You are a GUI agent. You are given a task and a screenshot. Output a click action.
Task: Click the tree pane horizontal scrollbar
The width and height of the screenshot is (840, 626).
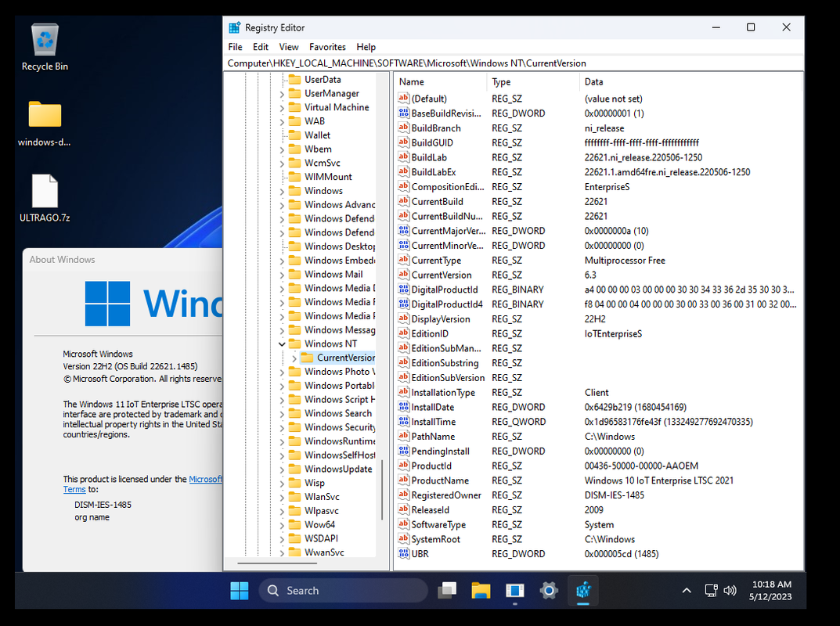pyautogui.click(x=277, y=563)
